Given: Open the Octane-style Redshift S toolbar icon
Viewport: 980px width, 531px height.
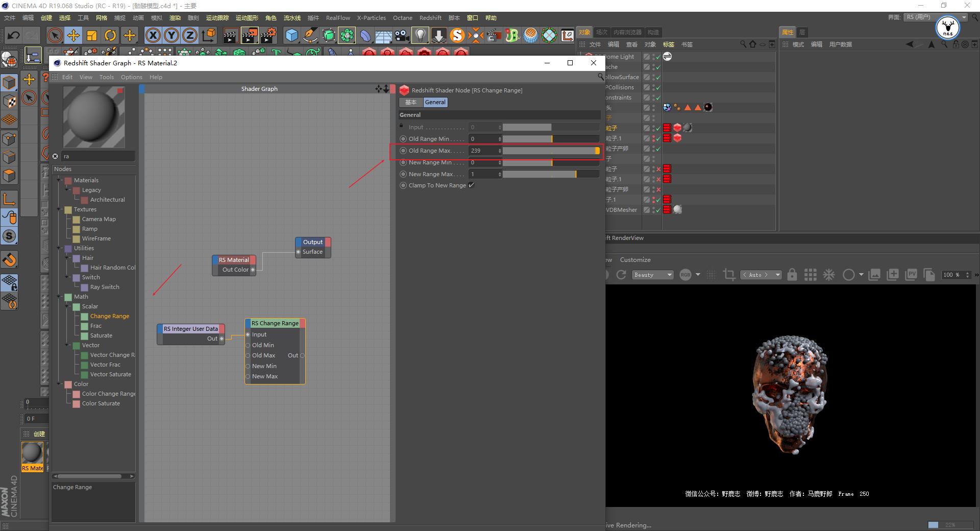Looking at the screenshot, I should click(456, 35).
